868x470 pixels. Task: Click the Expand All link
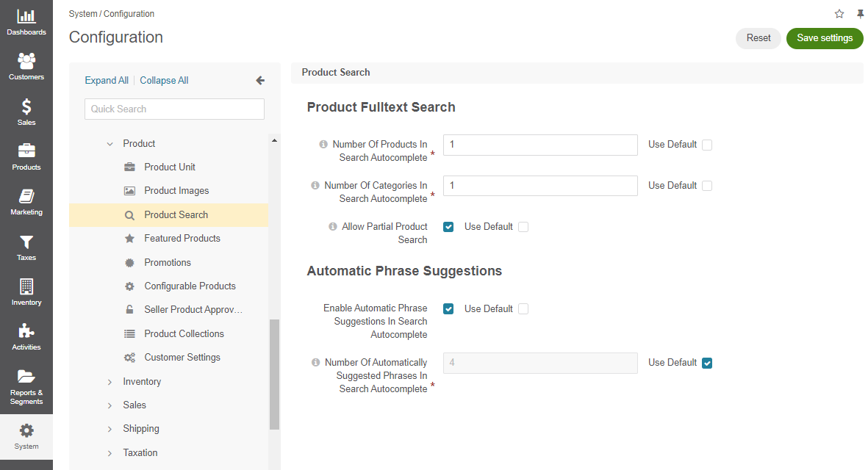(107, 81)
